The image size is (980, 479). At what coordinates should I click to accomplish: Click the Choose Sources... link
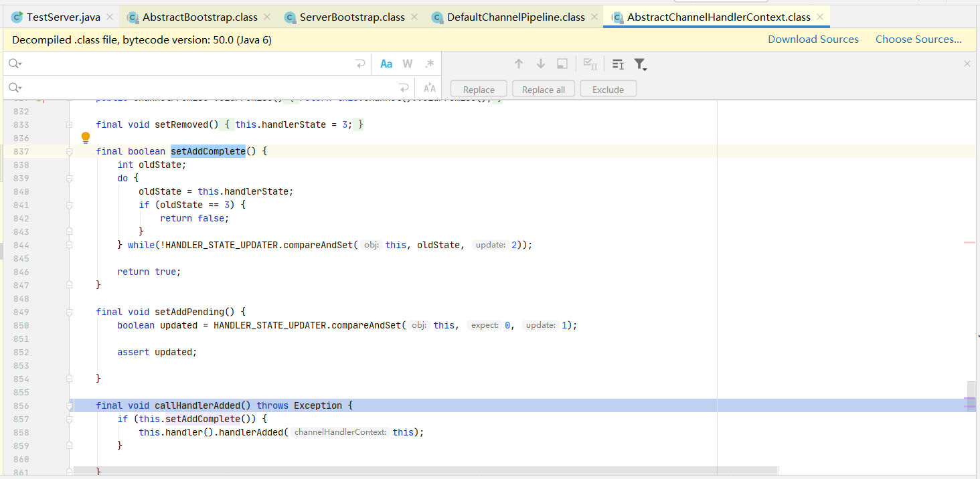pos(918,39)
